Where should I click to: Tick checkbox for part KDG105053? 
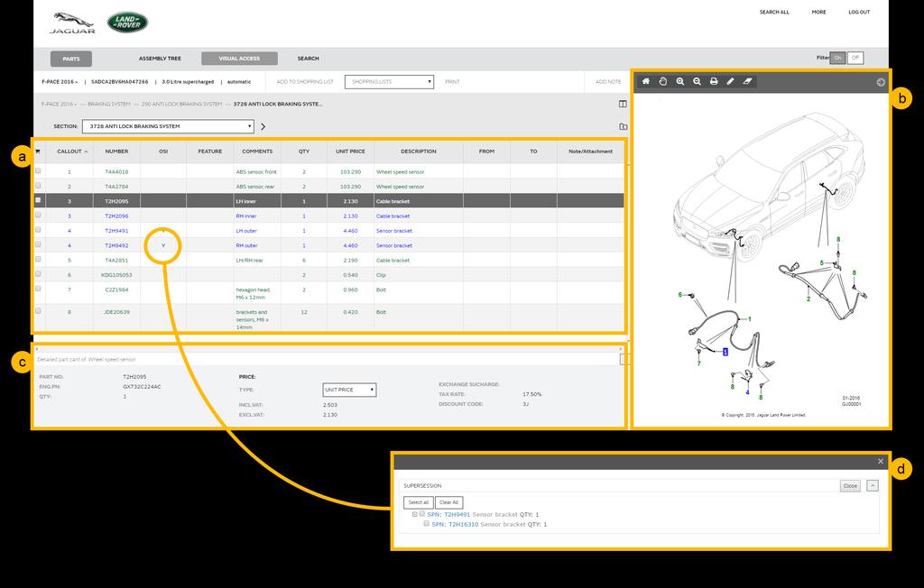click(38, 274)
